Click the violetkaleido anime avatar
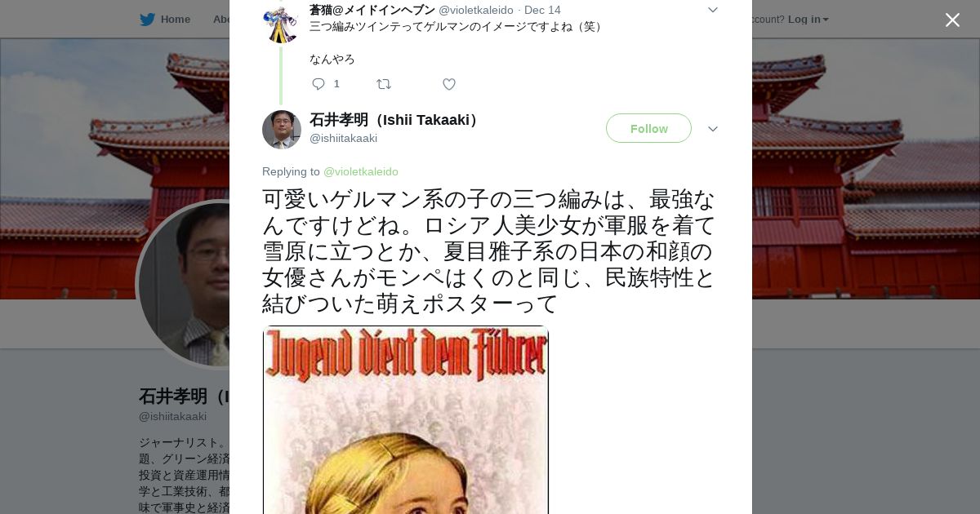 click(282, 24)
